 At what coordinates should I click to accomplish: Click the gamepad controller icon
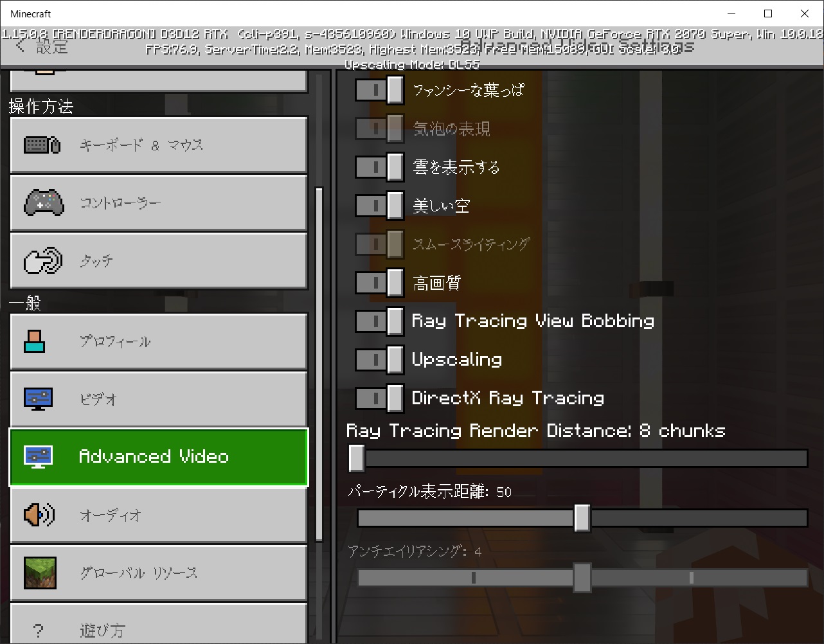click(44, 202)
